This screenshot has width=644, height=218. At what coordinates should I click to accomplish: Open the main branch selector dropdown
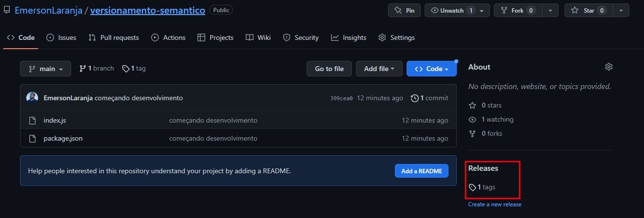pyautogui.click(x=45, y=69)
